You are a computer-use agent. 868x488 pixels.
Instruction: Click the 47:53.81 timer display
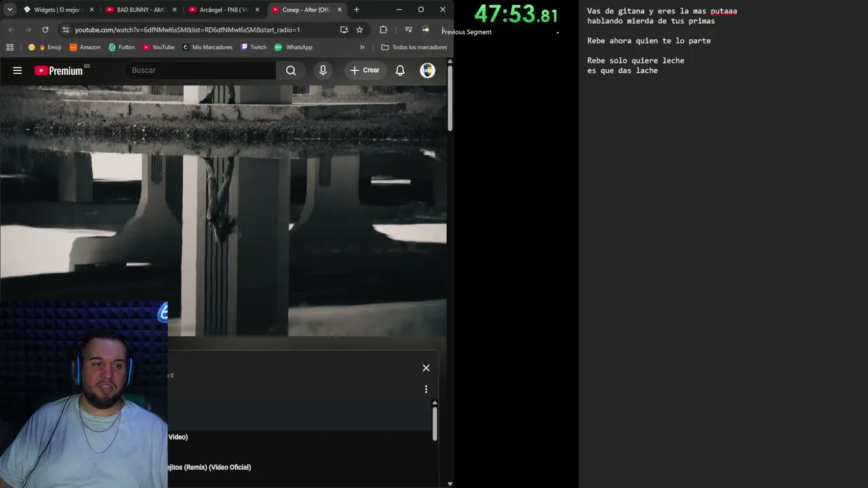point(516,14)
